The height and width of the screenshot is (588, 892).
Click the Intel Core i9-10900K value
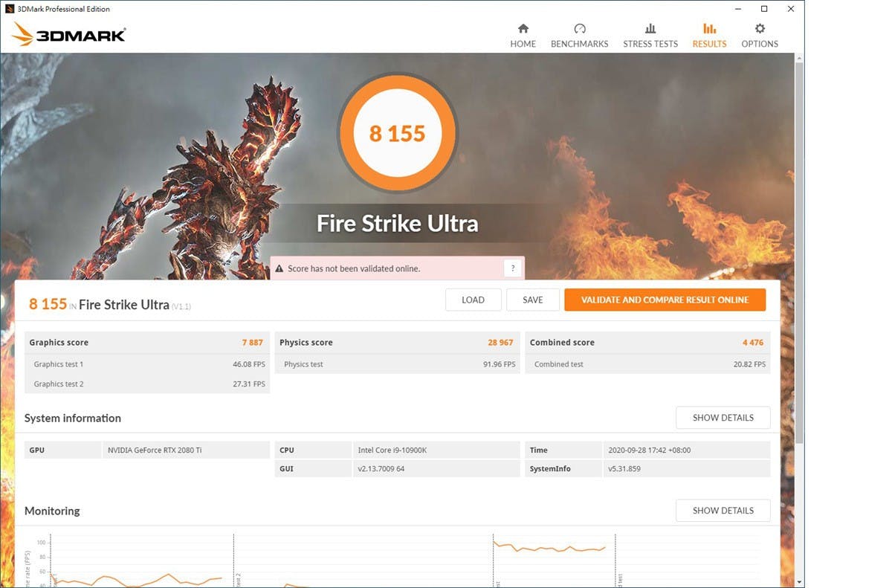[393, 450]
